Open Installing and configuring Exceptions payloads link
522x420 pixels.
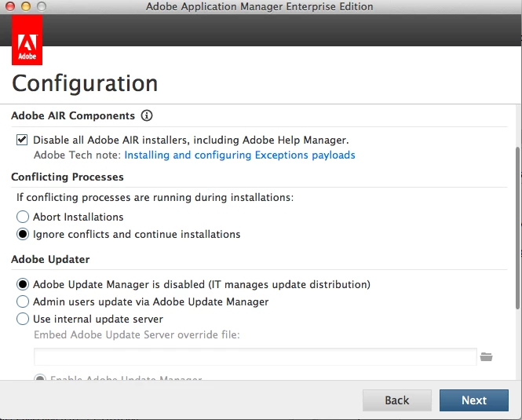point(239,155)
